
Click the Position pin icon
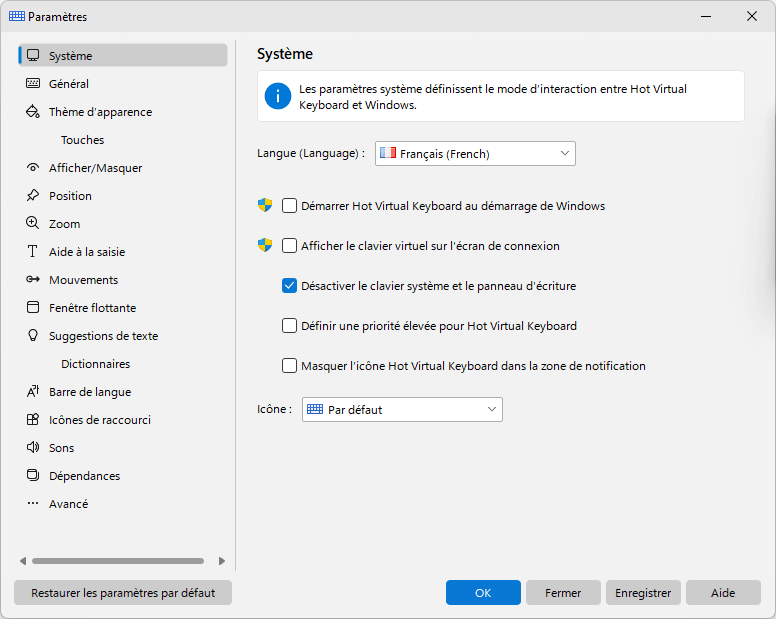pyautogui.click(x=33, y=195)
